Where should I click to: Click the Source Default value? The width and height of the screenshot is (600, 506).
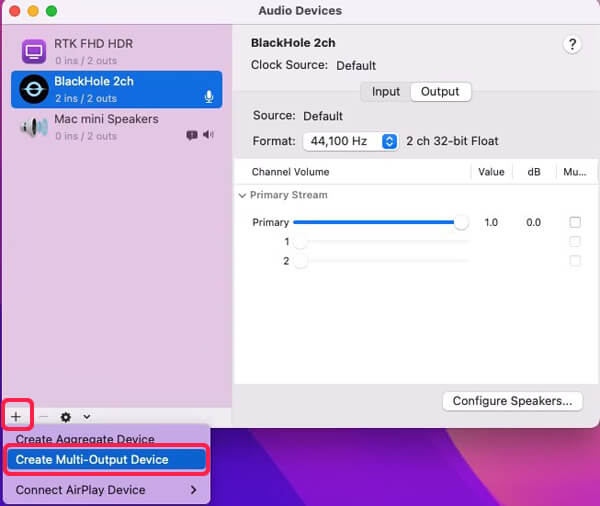323,116
